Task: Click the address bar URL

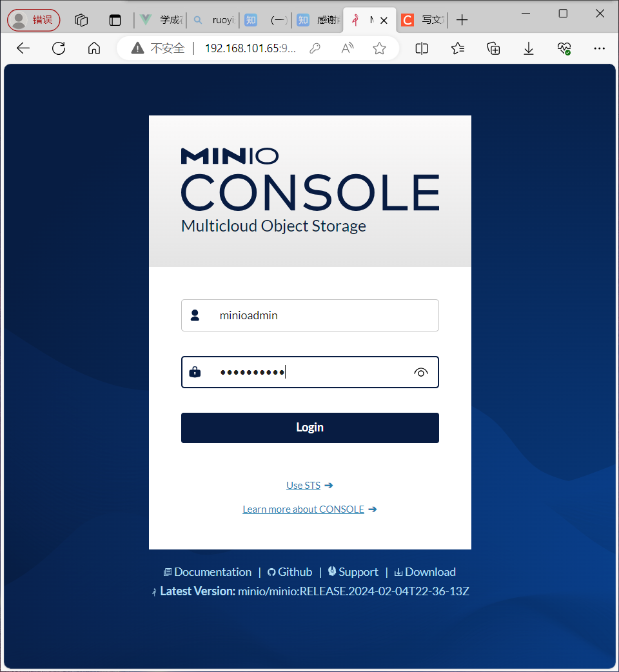Action: [x=250, y=48]
